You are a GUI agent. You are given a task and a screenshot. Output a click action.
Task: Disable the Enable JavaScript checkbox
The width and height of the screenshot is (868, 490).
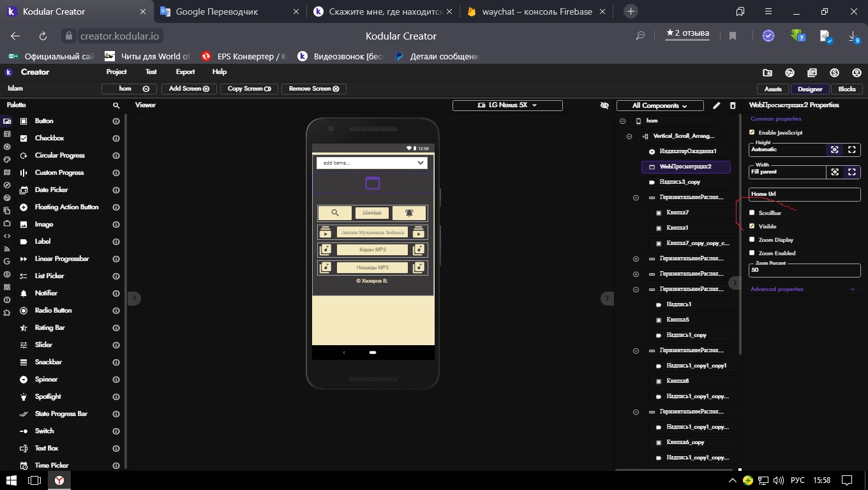[752, 133]
